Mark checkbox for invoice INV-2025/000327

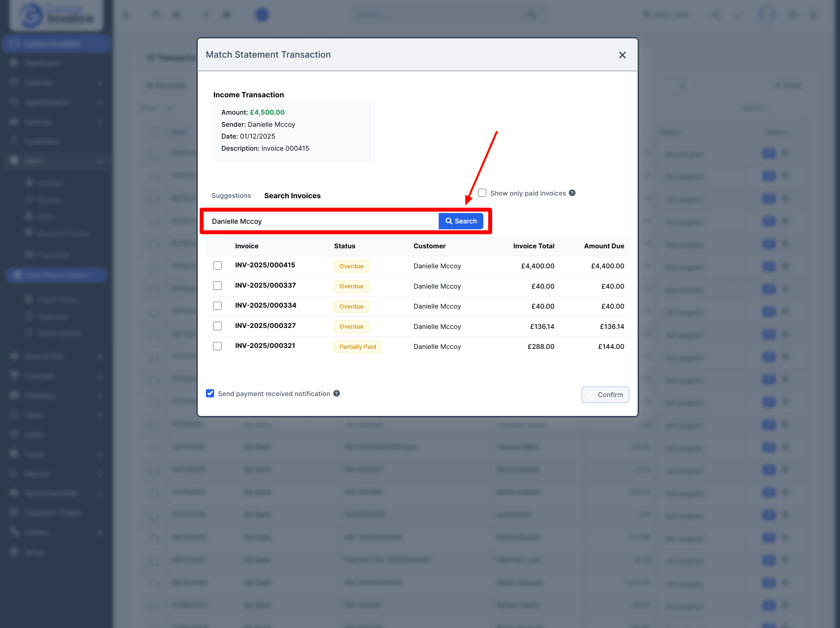click(217, 326)
